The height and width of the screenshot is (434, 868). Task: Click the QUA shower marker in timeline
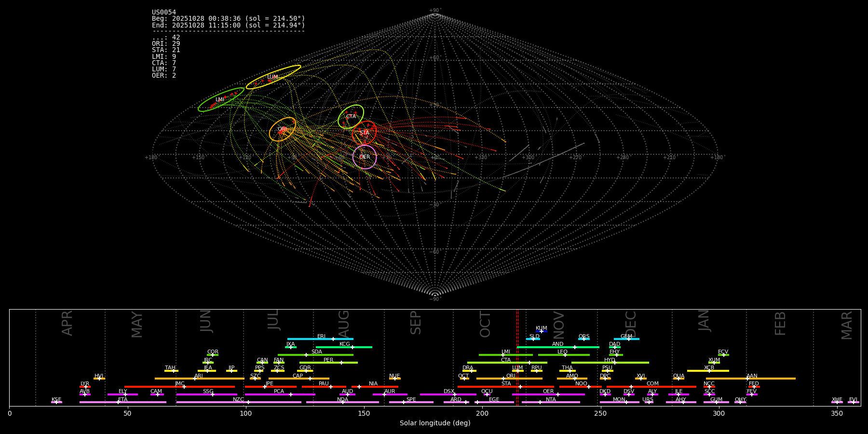tap(678, 379)
